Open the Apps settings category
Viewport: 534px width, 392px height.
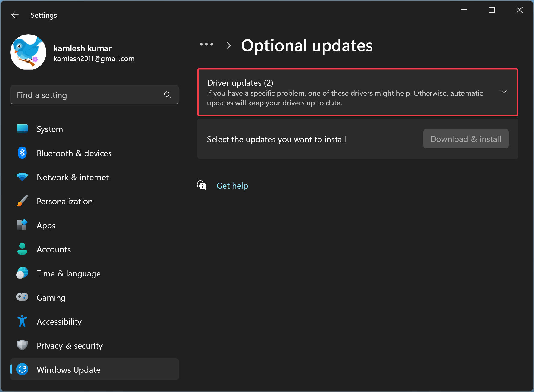click(94, 225)
